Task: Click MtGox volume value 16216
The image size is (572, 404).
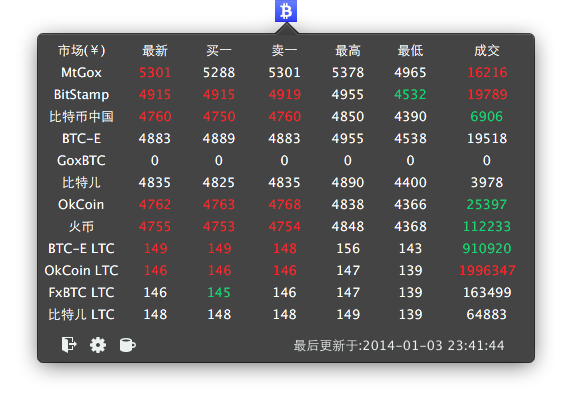Action: coord(487,73)
